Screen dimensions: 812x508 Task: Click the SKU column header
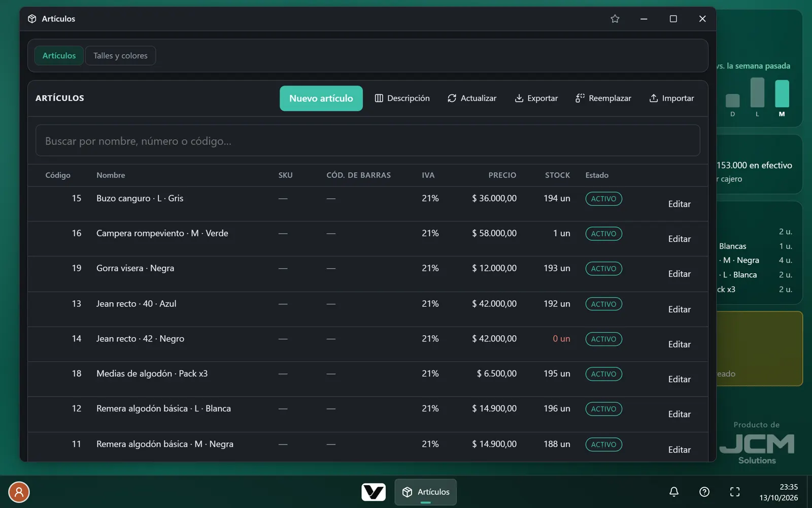(285, 175)
